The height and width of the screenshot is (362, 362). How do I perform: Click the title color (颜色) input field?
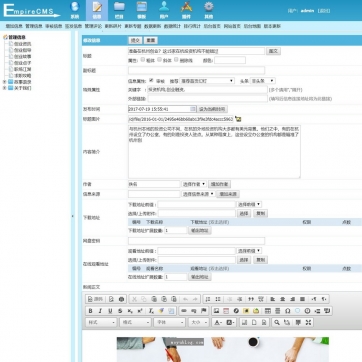230,60
